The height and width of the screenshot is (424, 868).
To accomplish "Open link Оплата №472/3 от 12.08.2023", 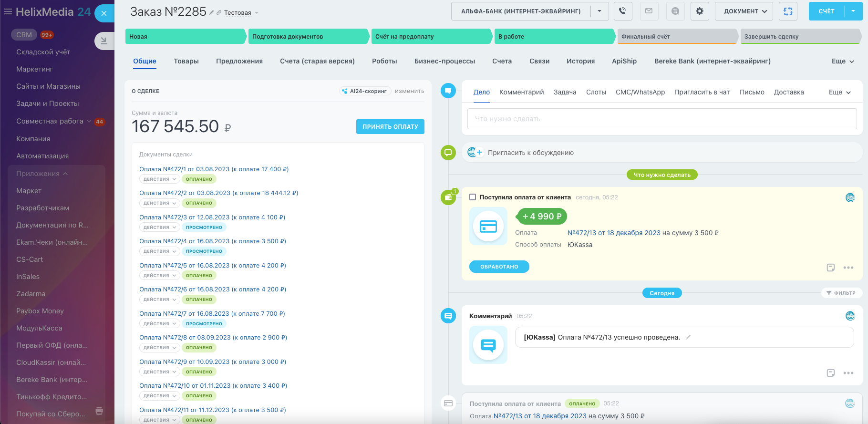I will coord(212,217).
